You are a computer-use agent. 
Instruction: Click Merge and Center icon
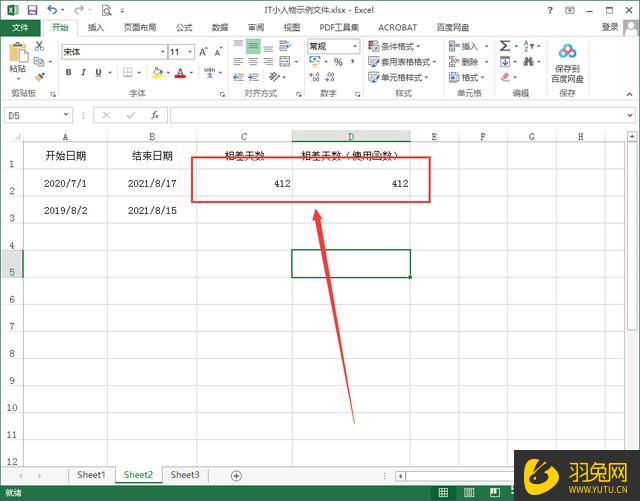coord(285,62)
